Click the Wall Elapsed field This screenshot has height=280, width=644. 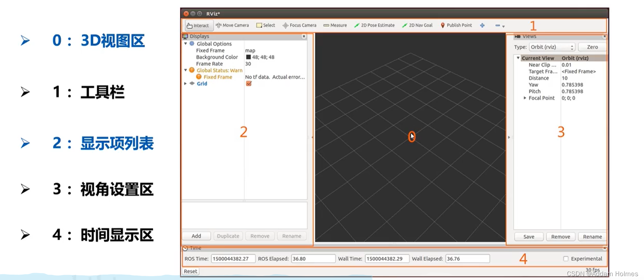click(467, 259)
